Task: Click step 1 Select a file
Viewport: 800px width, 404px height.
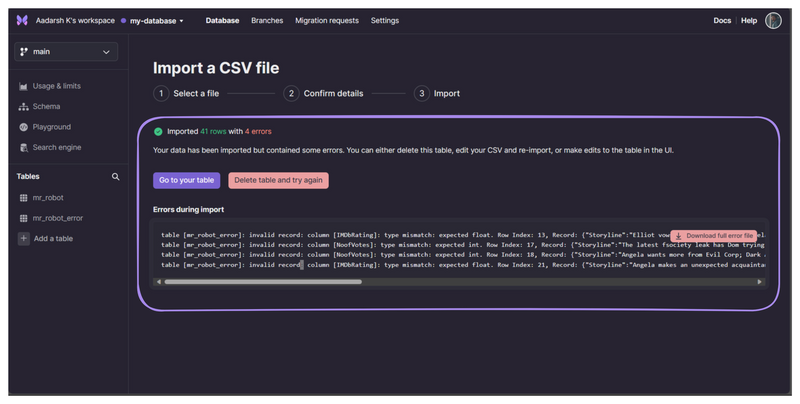Action: [x=186, y=94]
